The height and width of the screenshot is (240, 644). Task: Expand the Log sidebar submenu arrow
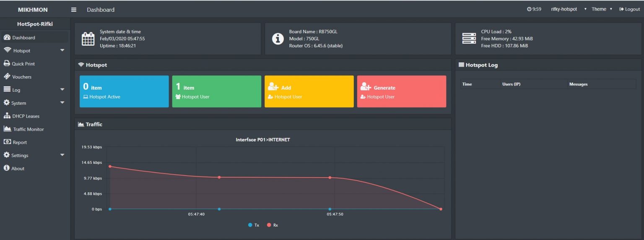62,90
